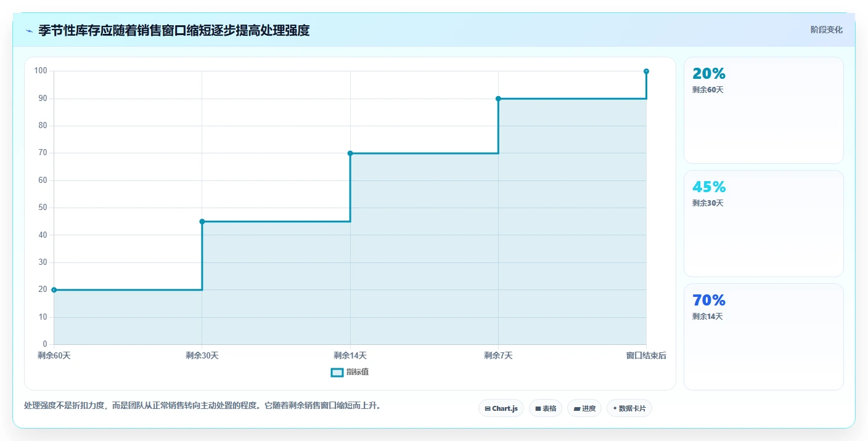Open the 45% 剩余30天 stat card
868x441 pixels.
764,224
